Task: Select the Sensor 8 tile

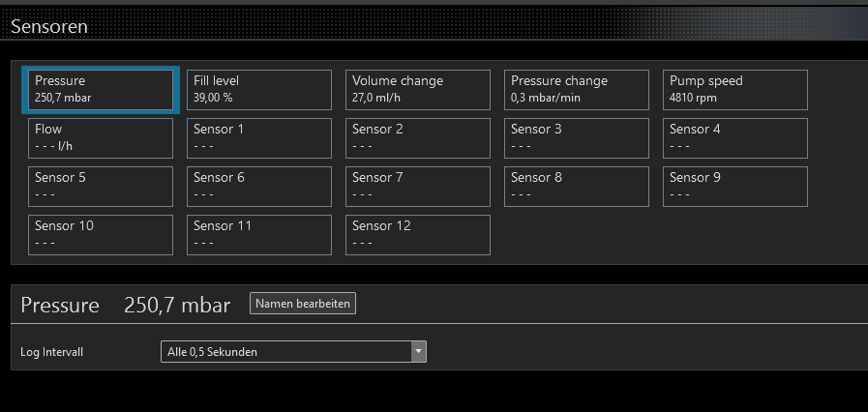Action: (x=577, y=186)
